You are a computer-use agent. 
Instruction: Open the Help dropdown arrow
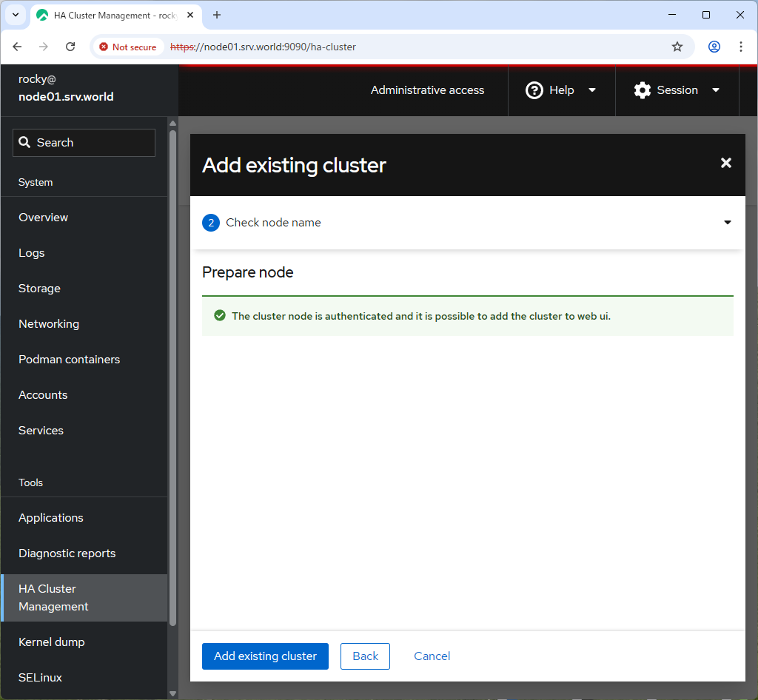tap(592, 90)
